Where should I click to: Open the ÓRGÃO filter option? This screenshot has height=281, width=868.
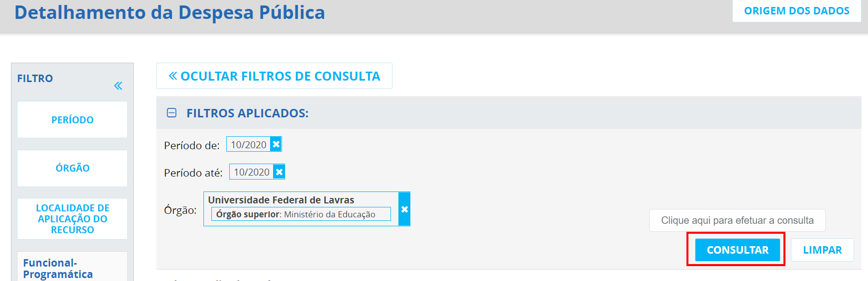pyautogui.click(x=73, y=168)
